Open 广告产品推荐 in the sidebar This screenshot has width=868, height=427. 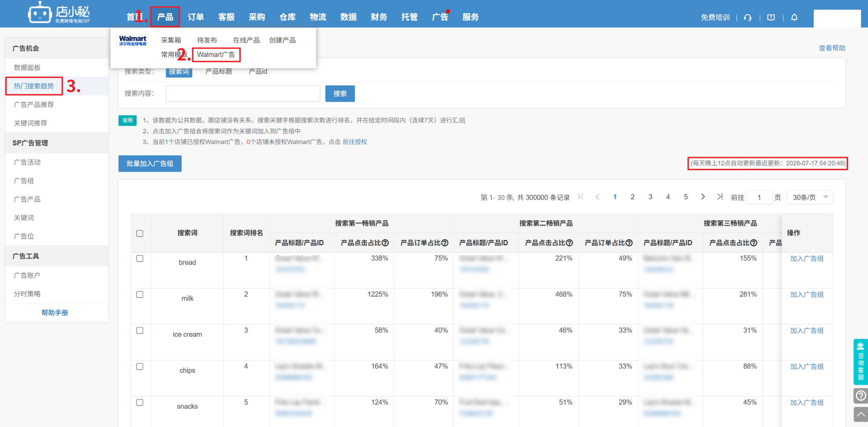point(34,105)
